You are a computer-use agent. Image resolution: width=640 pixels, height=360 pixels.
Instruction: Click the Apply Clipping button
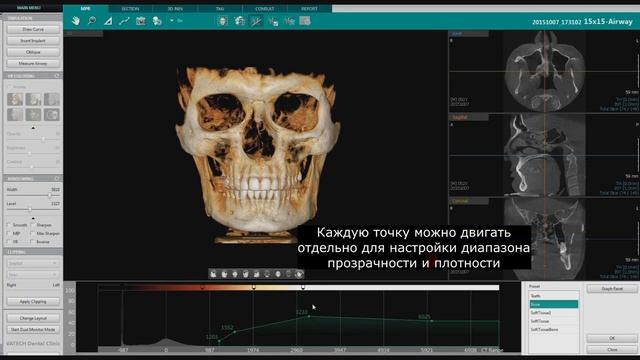point(33,302)
